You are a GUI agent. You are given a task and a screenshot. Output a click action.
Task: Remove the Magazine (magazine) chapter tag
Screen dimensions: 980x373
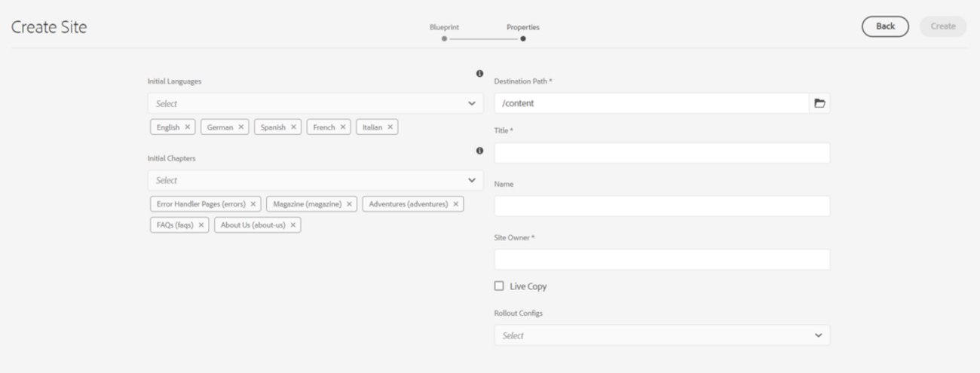pyautogui.click(x=349, y=204)
